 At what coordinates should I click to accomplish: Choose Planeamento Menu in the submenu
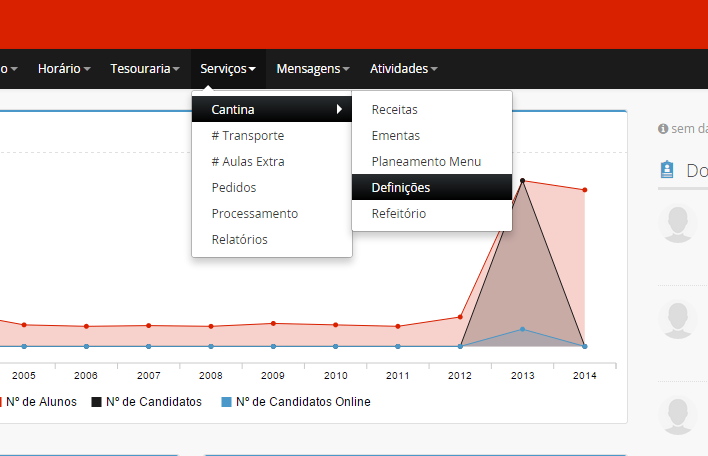[x=426, y=161]
